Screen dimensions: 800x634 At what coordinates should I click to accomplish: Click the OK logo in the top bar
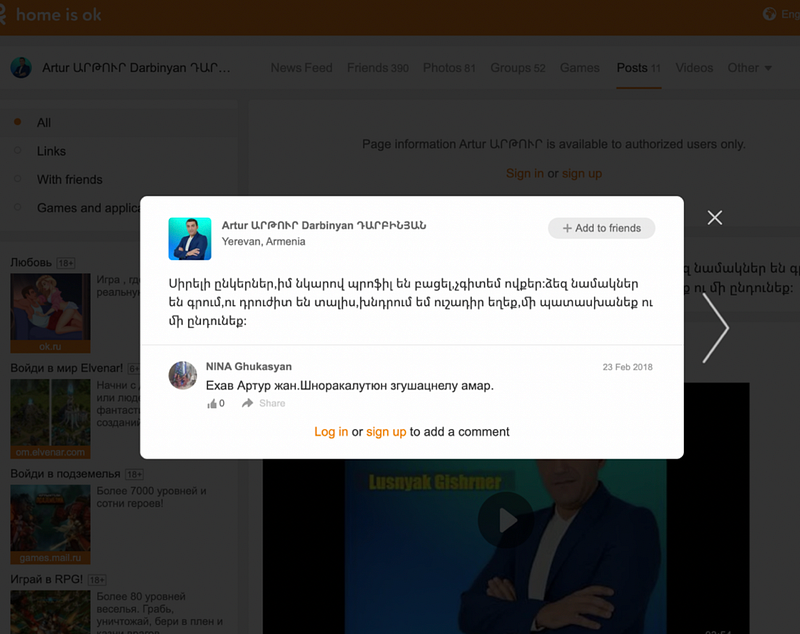tap(2, 15)
